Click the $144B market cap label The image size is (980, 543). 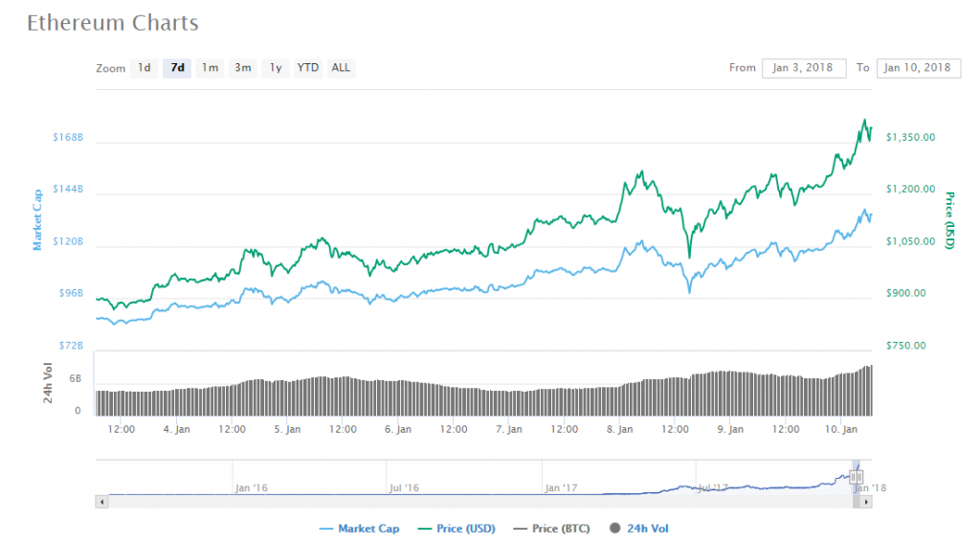coord(68,189)
